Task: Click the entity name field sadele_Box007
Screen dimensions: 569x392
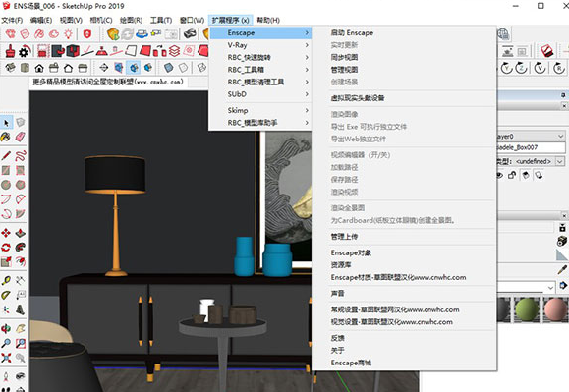Action: (x=531, y=147)
